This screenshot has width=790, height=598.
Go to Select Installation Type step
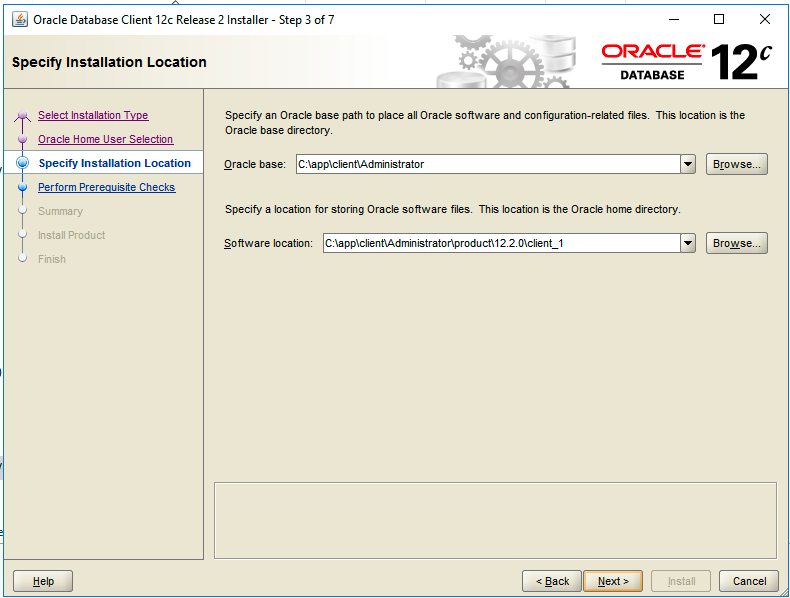coord(93,115)
